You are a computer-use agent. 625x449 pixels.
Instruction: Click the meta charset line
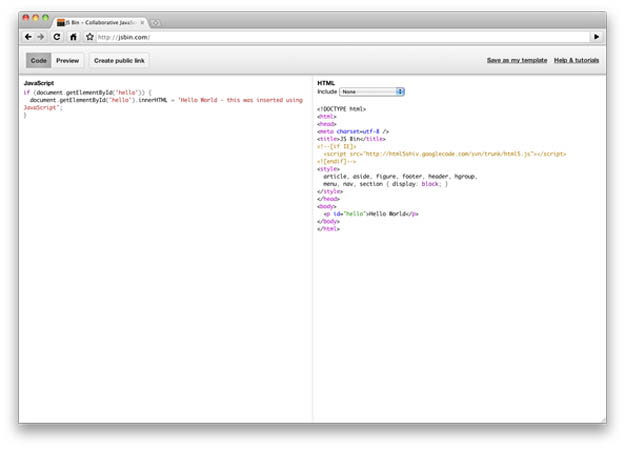(353, 131)
